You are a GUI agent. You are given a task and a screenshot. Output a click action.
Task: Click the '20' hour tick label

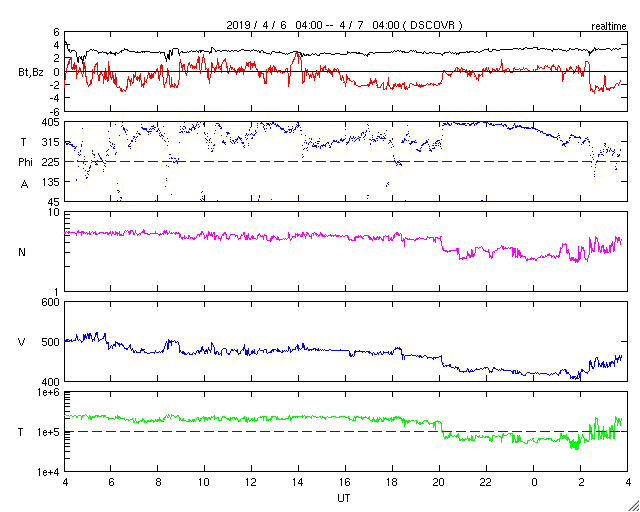tap(439, 482)
